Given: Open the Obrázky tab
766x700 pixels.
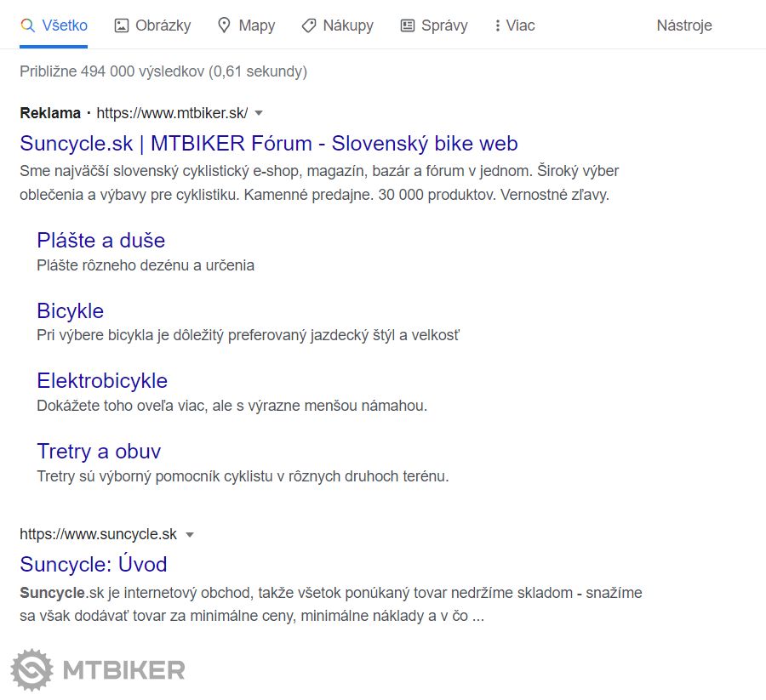Looking at the screenshot, I should pyautogui.click(x=163, y=26).
